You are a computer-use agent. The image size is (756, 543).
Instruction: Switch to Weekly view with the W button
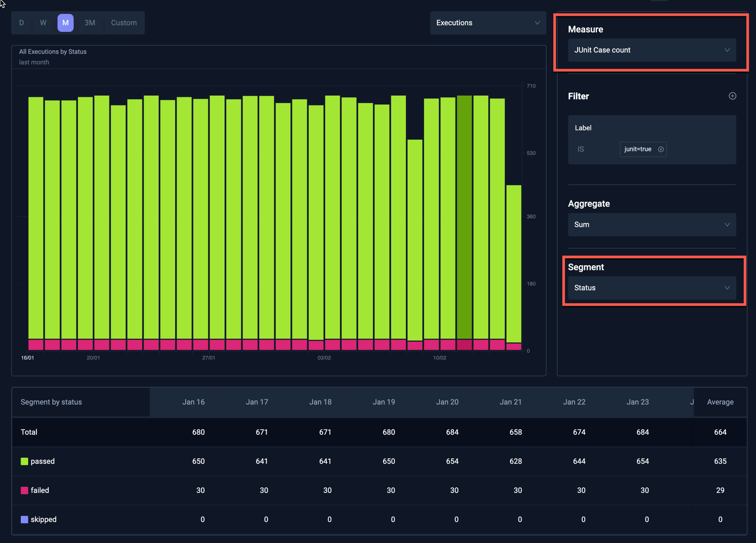pos(43,23)
